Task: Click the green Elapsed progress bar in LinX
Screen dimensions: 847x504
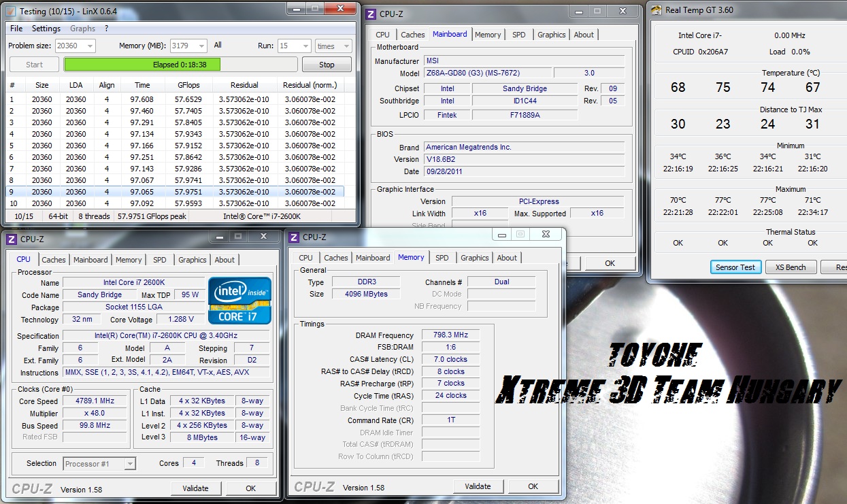Action: click(180, 65)
